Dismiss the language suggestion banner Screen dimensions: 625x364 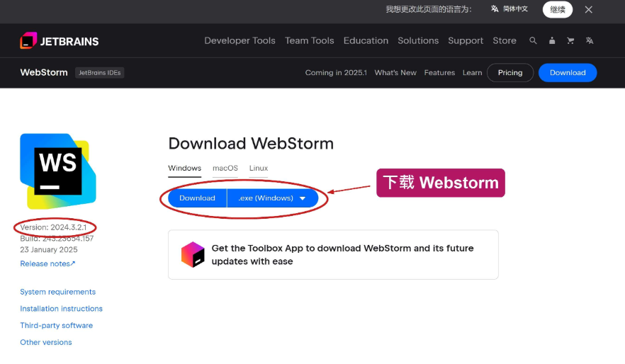click(x=589, y=9)
